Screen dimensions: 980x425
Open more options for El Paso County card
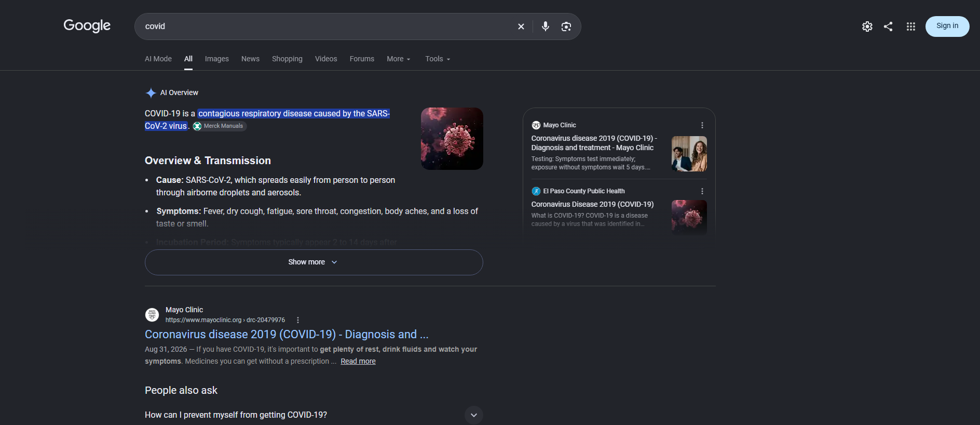pos(702,191)
